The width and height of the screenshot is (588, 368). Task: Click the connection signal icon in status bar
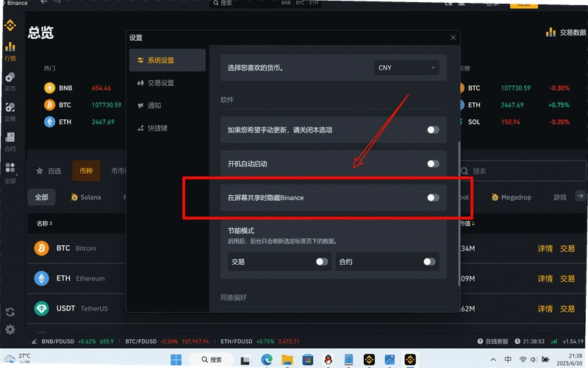pos(553,342)
